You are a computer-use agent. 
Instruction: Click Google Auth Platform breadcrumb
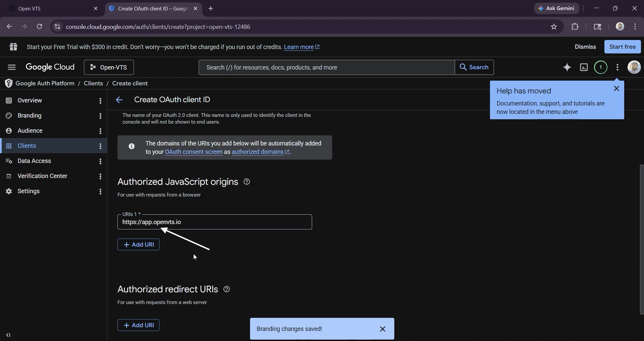tap(45, 83)
